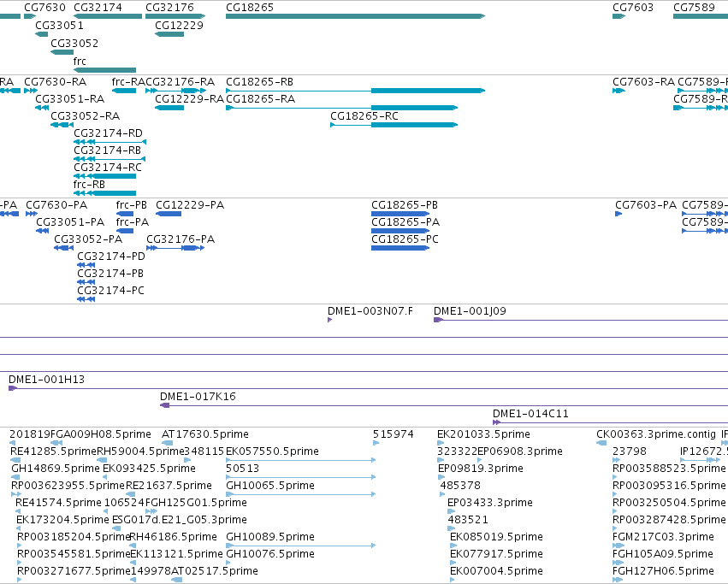Screen dimensions: 728x584
Task: Select protein CG18265-PB
Action: point(400,214)
